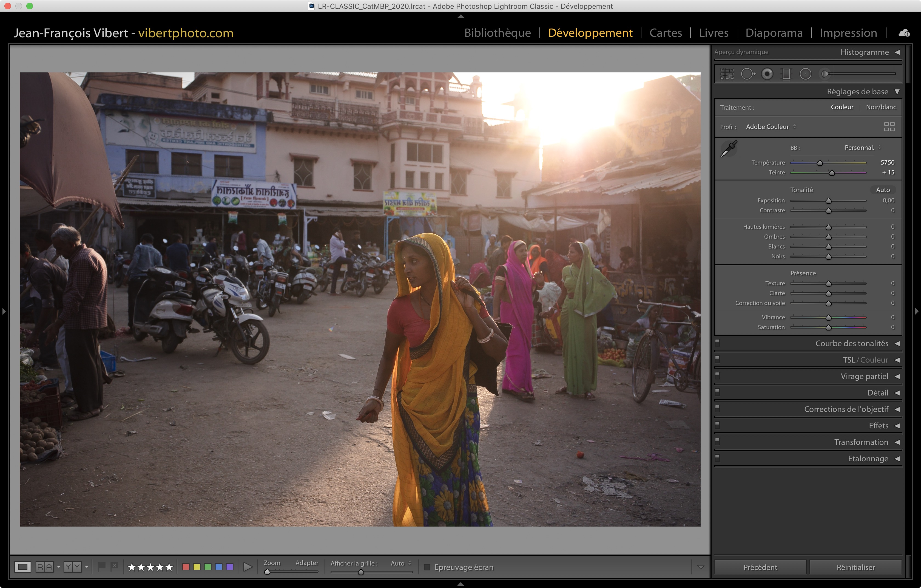Select the Graduated Filter tool
921x588 pixels.
click(786, 74)
